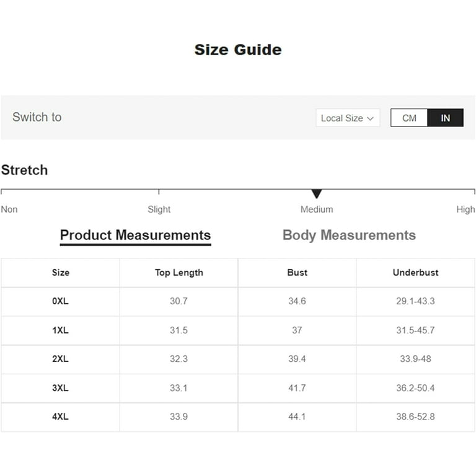This screenshot has height=476, width=476.
Task: Select the 0XL size row
Action: pyautogui.click(x=60, y=301)
